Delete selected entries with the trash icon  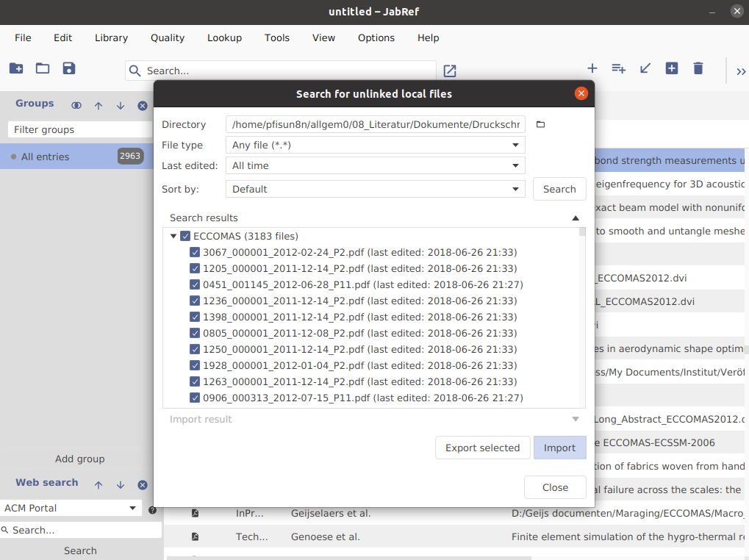point(698,68)
